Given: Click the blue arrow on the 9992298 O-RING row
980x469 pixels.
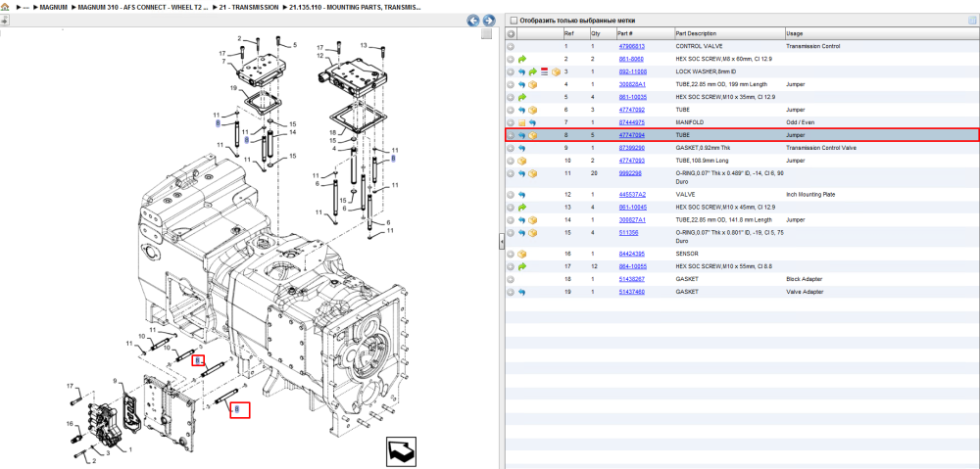Looking at the screenshot, I should (x=522, y=173).
